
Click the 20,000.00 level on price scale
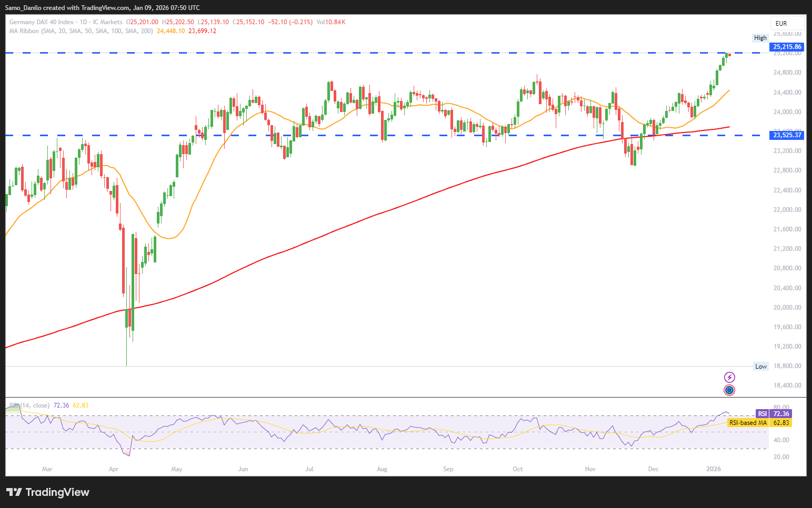787,308
